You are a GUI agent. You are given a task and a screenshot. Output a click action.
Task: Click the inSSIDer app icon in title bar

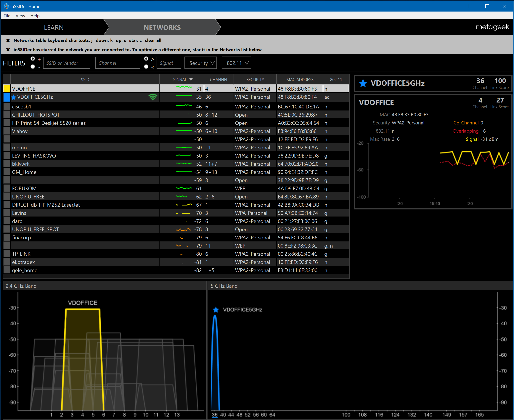6,6
